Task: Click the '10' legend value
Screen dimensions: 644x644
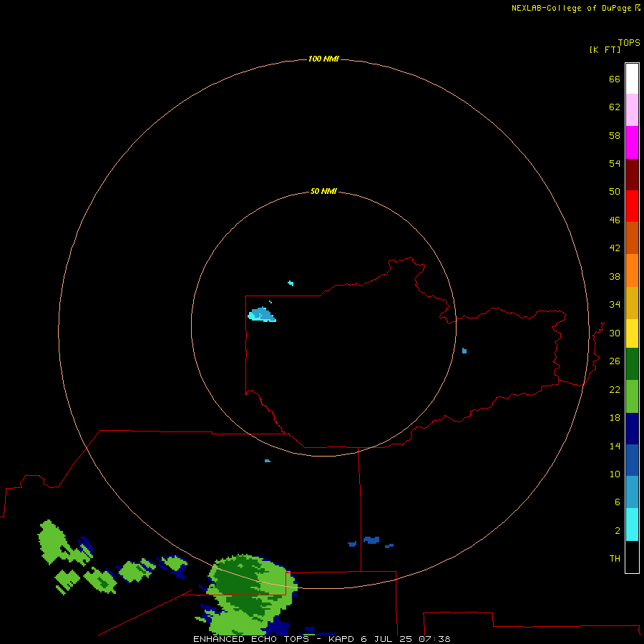Action: point(615,474)
